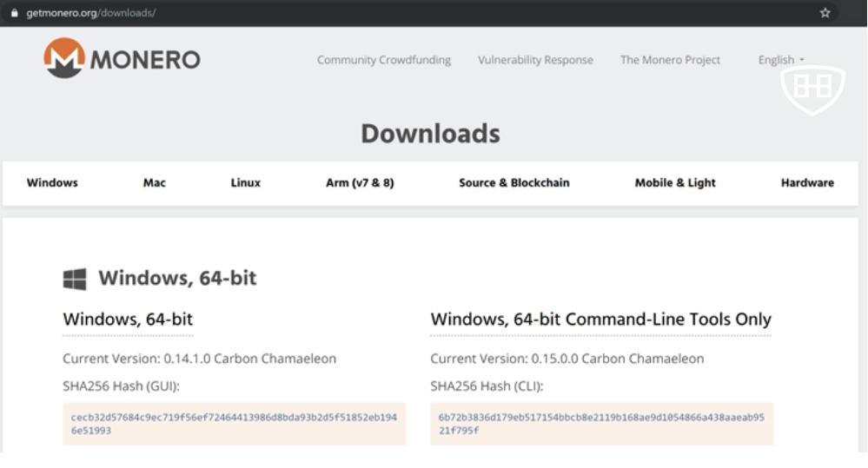Click the Windows, 64-bit download link
Image resolution: width=868 pixels, height=468 pixels.
(128, 320)
